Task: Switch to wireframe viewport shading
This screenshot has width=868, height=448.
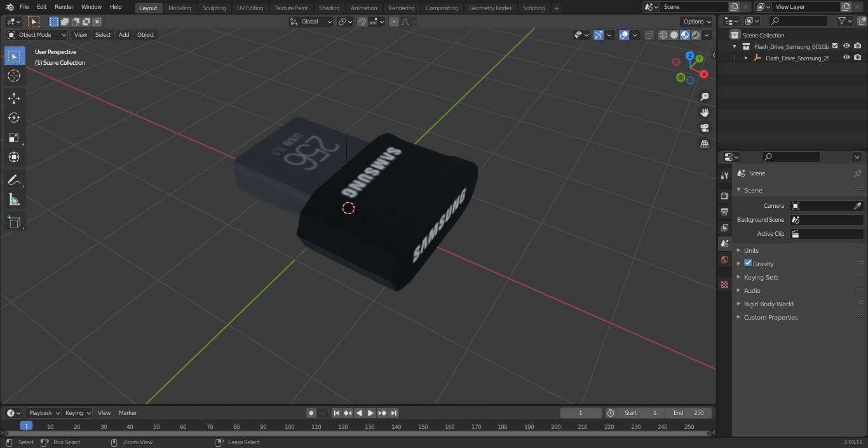Action: pyautogui.click(x=663, y=35)
